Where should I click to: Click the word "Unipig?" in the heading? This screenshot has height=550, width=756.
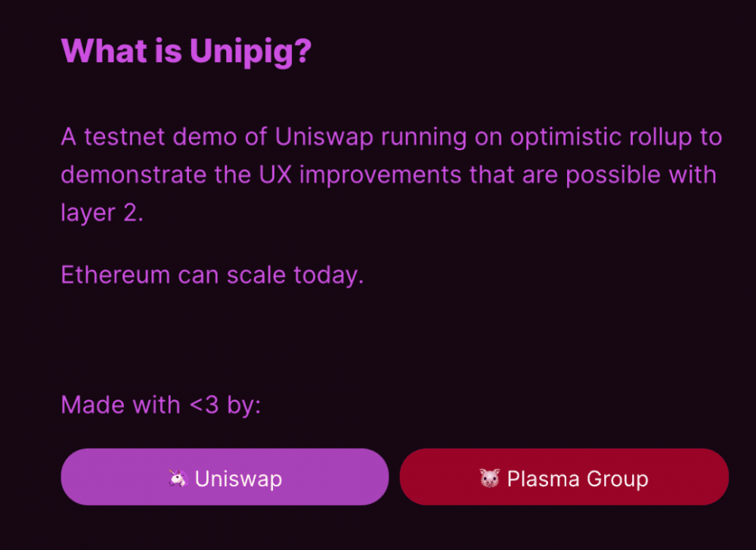pyautogui.click(x=250, y=51)
